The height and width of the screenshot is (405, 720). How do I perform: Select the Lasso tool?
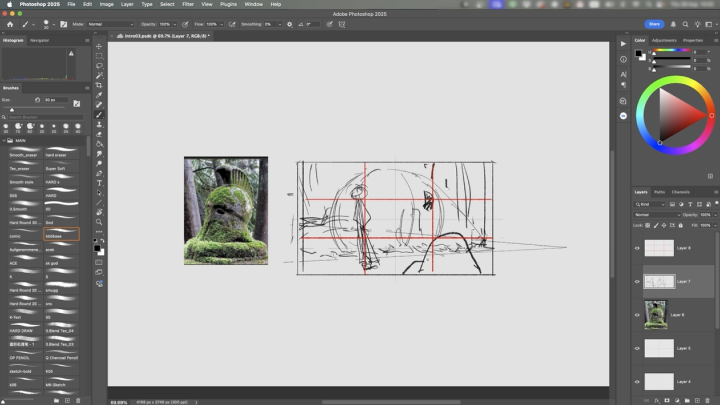click(99, 65)
